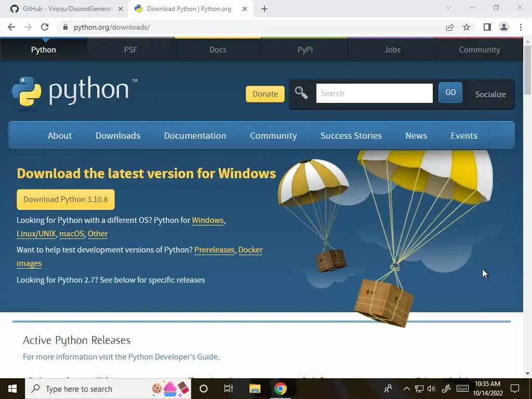Follow the Windows link
The width and height of the screenshot is (532, 399).
tap(208, 220)
